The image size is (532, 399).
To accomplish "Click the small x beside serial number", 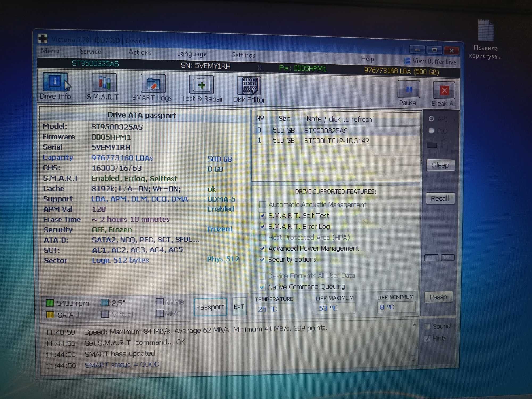I will click(259, 68).
